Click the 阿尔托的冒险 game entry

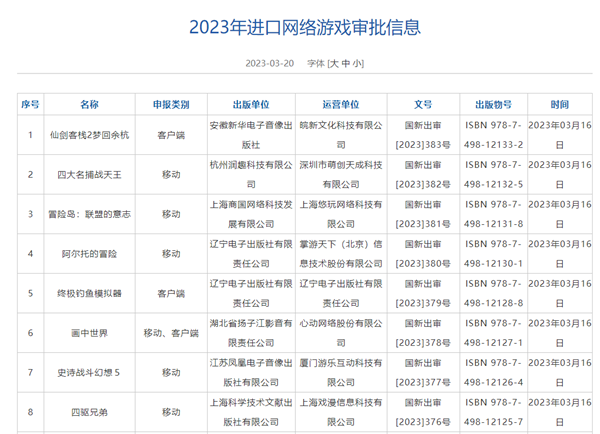89,254
